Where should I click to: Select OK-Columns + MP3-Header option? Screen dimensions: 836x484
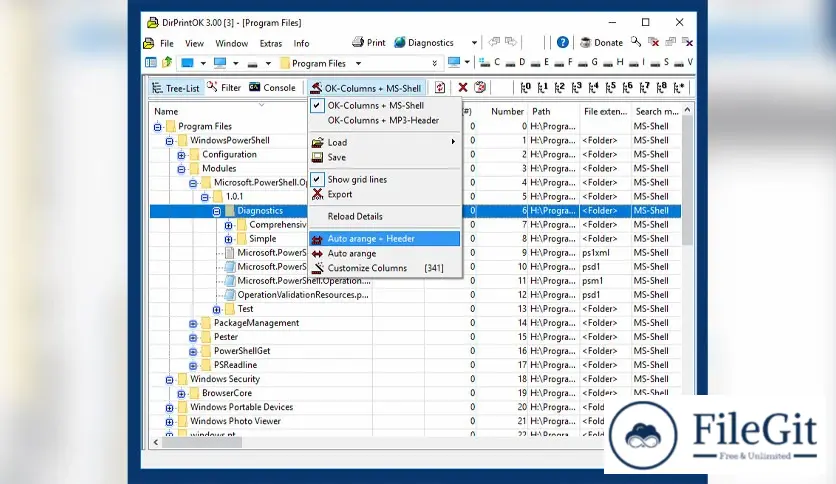coord(384,120)
